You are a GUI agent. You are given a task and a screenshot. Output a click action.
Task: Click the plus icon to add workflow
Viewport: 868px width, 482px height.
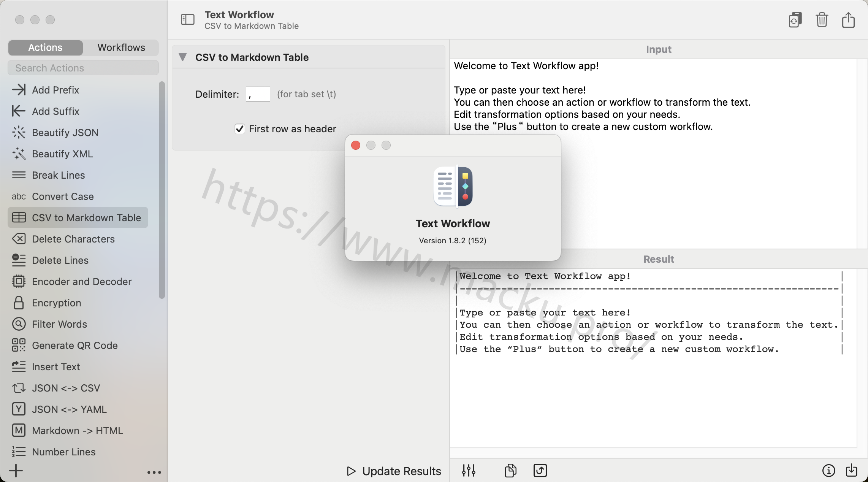coord(16,471)
